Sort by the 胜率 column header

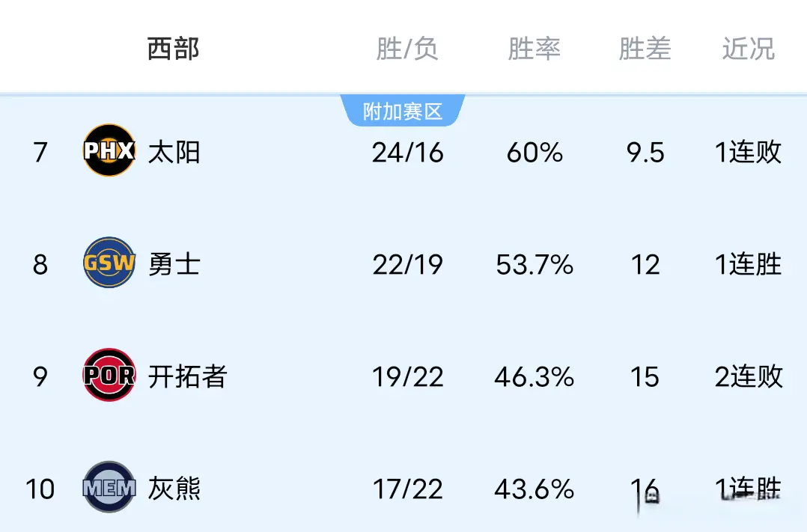point(534,49)
